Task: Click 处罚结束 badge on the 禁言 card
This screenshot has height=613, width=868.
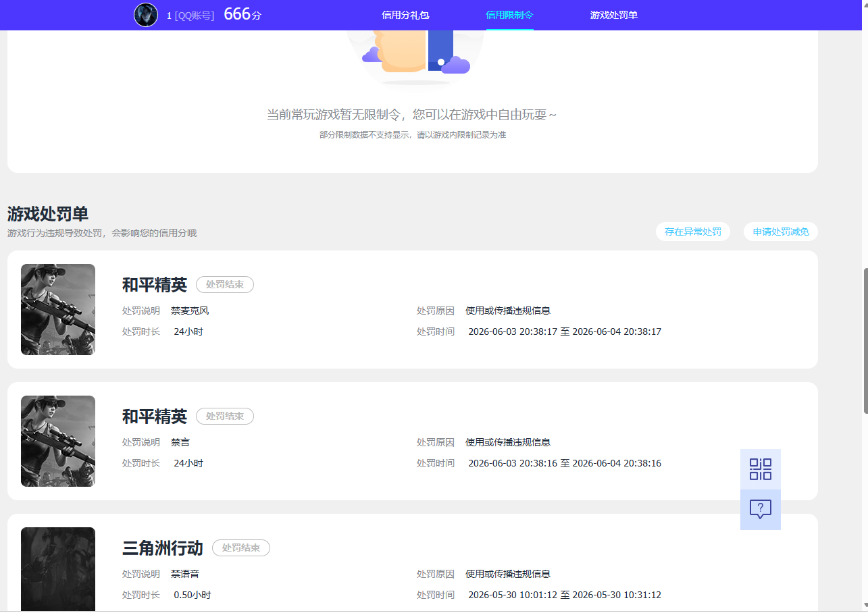Action: 225,417
